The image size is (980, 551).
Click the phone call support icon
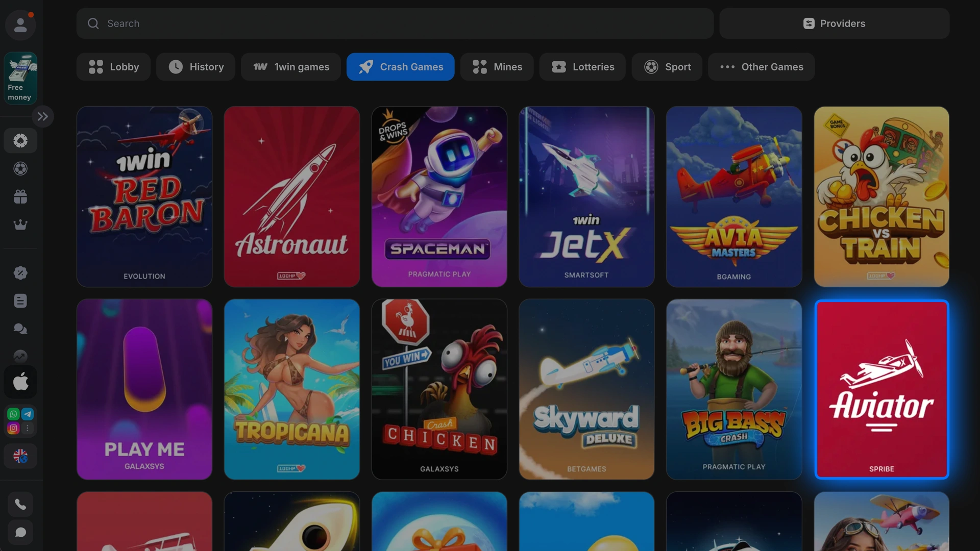[x=20, y=505]
